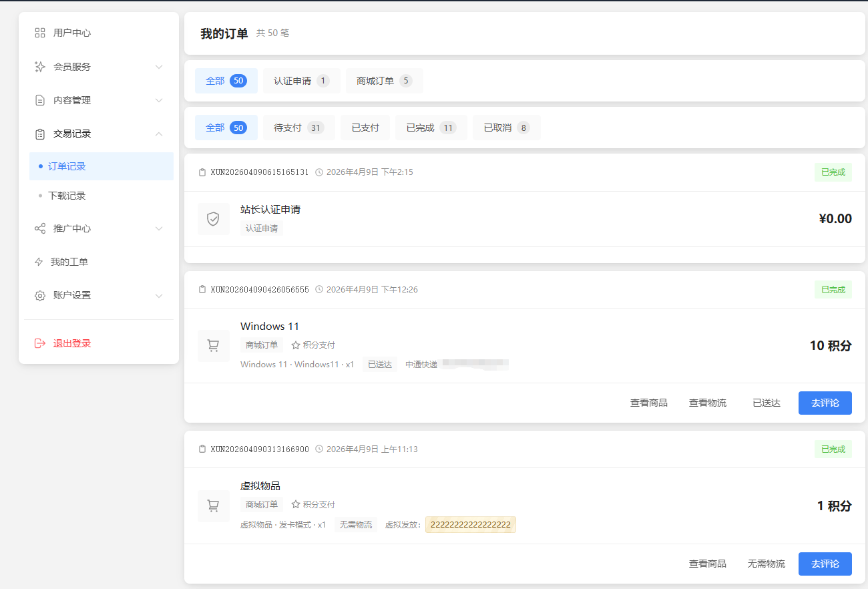
Task: Expand the 内容管理 menu chevron
Action: [x=159, y=100]
